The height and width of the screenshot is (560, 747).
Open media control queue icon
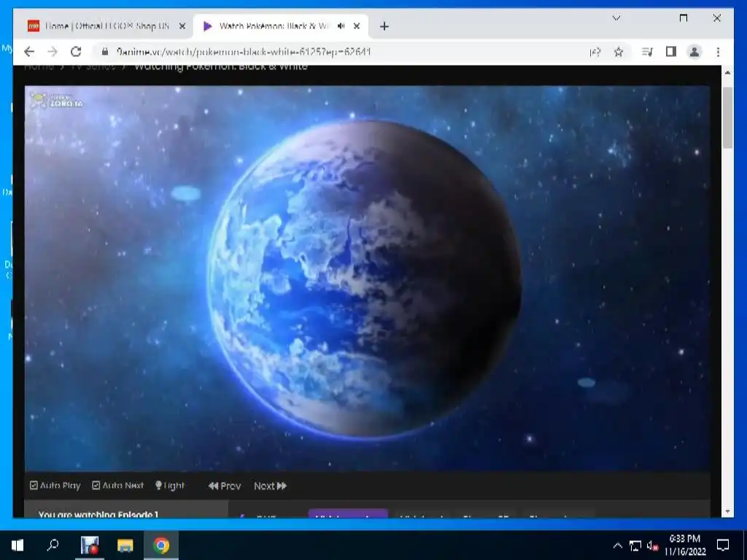[647, 52]
